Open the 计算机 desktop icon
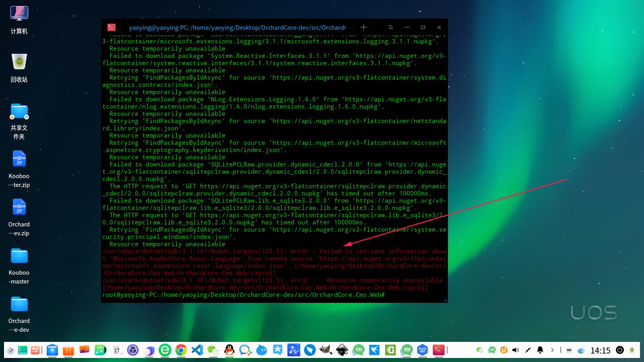The image size is (644, 362). [x=19, y=20]
